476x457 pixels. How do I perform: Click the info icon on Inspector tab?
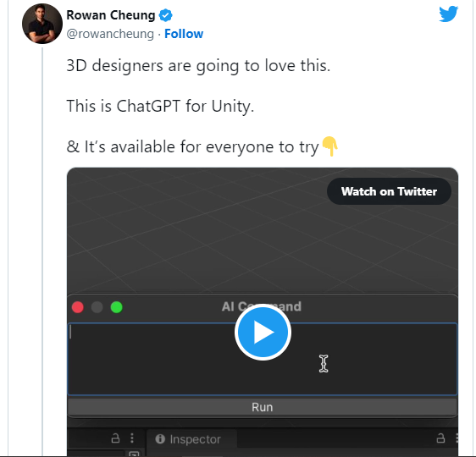(160, 439)
